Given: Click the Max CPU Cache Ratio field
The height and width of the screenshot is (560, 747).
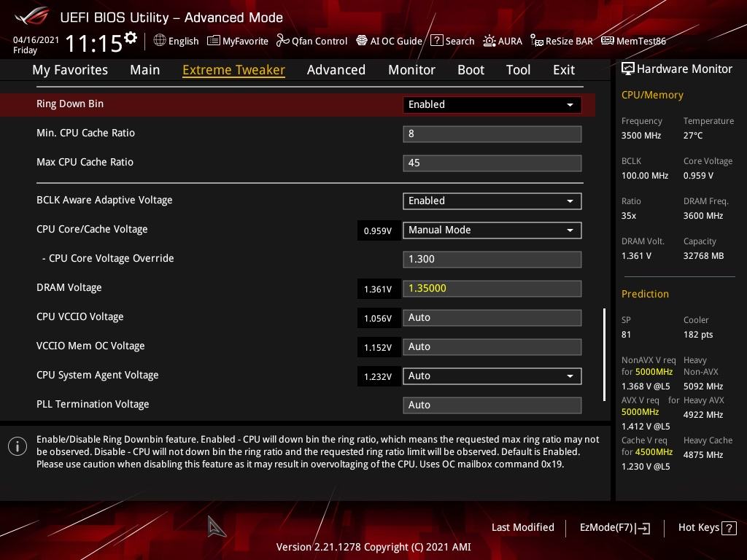Looking at the screenshot, I should [492, 163].
